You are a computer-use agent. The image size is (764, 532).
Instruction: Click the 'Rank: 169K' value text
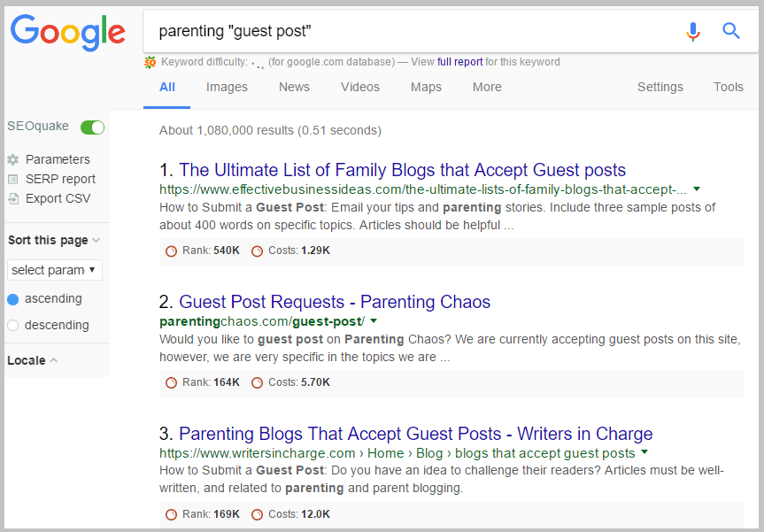pyautogui.click(x=211, y=514)
